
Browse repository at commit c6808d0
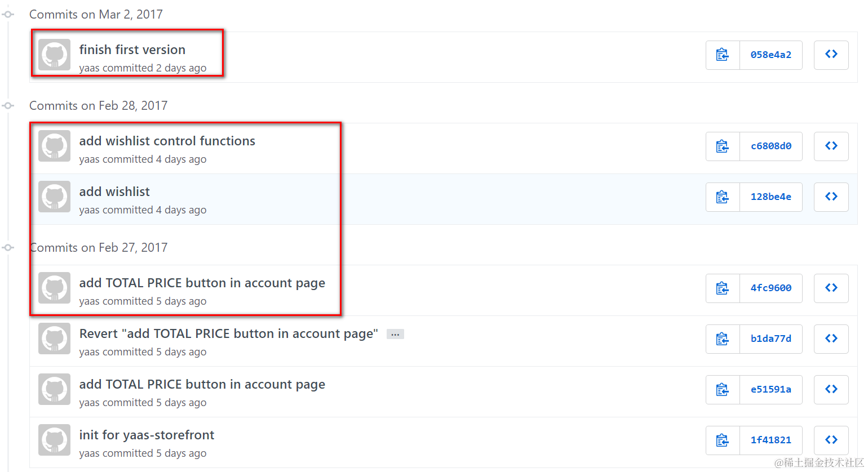[831, 146]
